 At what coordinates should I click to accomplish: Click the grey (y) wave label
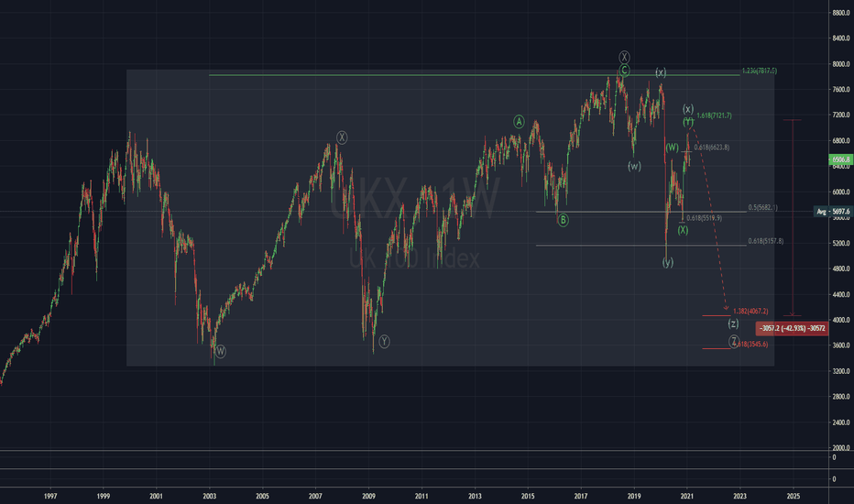[x=668, y=263]
